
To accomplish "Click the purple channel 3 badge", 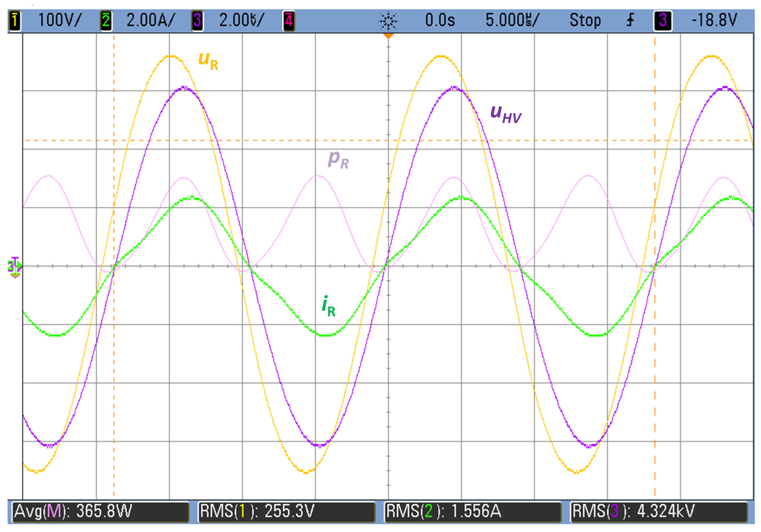I will (x=197, y=21).
